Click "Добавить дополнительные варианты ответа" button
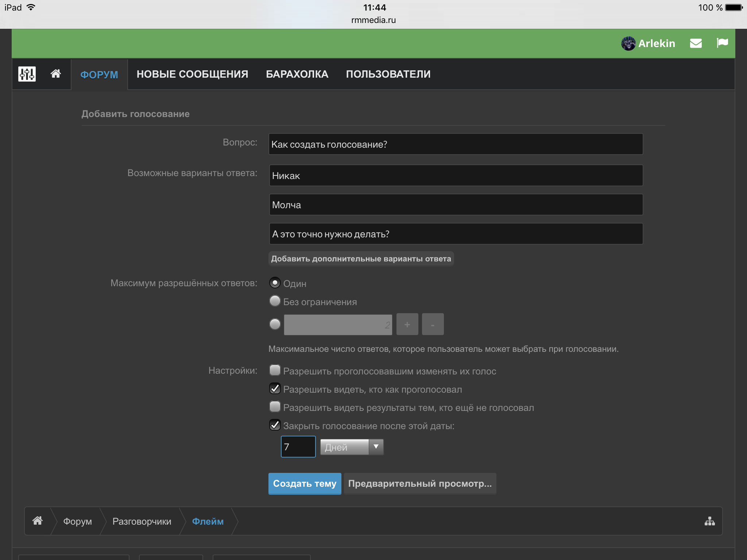747x560 pixels. coord(361,259)
